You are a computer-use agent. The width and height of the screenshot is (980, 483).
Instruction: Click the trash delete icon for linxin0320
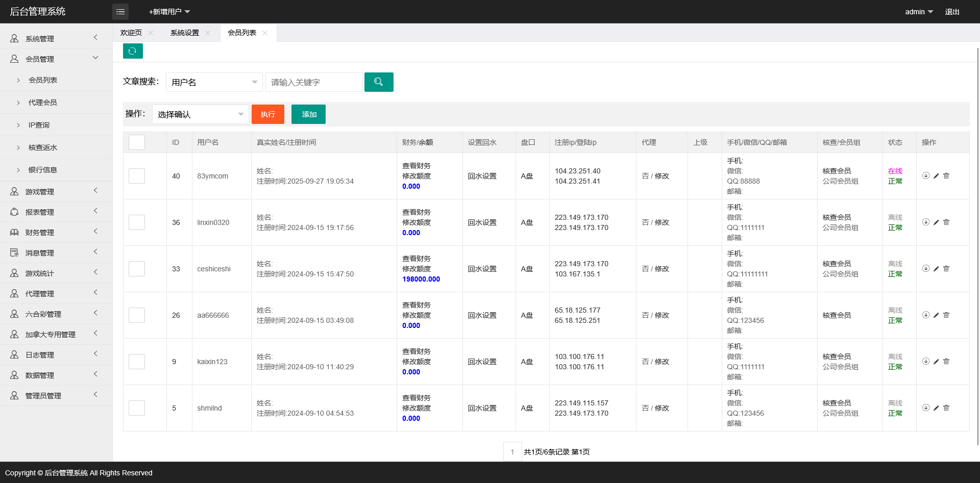pos(946,222)
